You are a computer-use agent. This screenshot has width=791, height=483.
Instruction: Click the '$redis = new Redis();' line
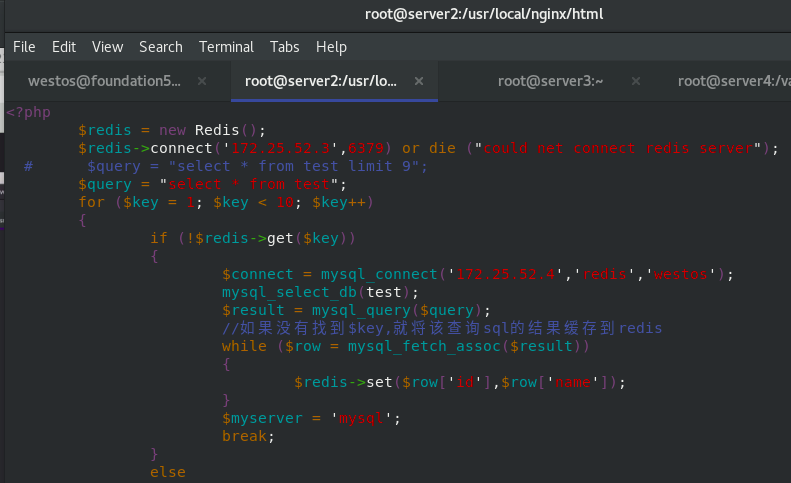(x=172, y=130)
